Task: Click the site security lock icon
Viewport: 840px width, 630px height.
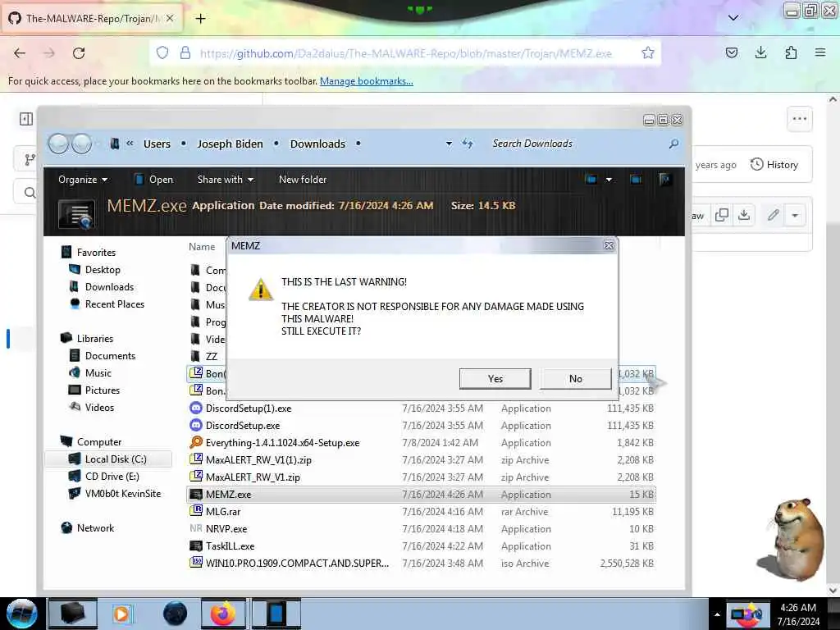Action: point(185,52)
